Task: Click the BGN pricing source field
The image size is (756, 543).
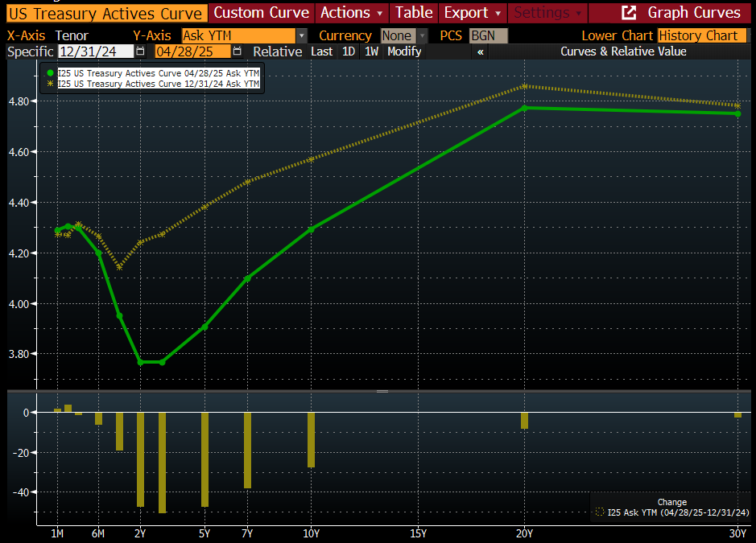Action: click(x=487, y=35)
